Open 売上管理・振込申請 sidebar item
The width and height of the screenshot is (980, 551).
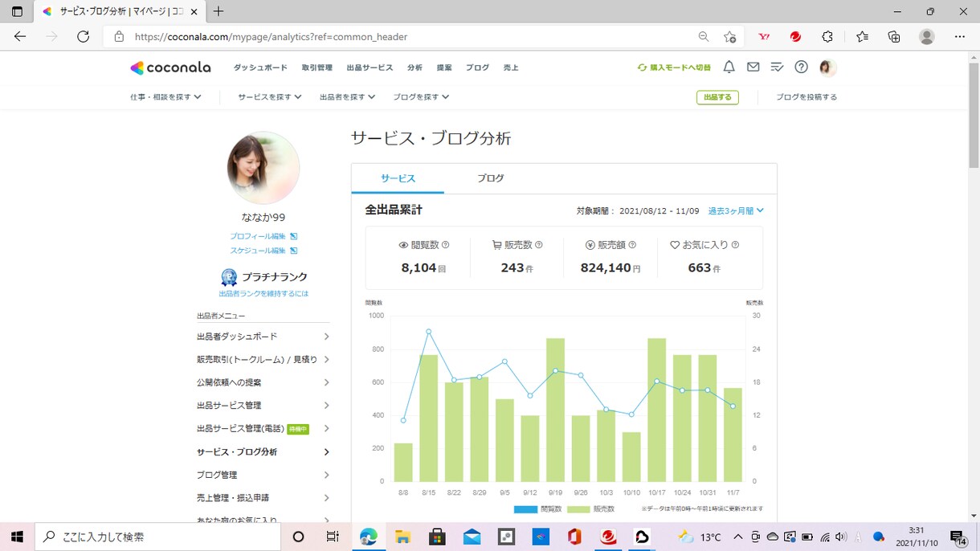click(x=263, y=498)
